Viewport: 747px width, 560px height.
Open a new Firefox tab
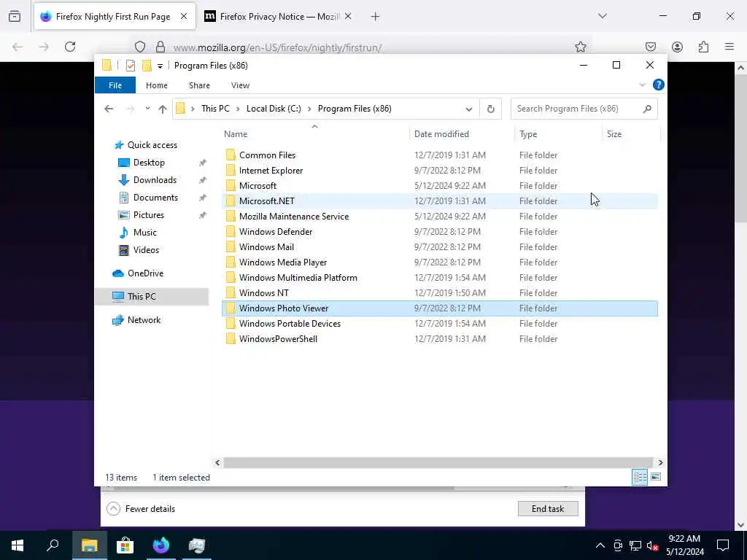click(x=375, y=17)
